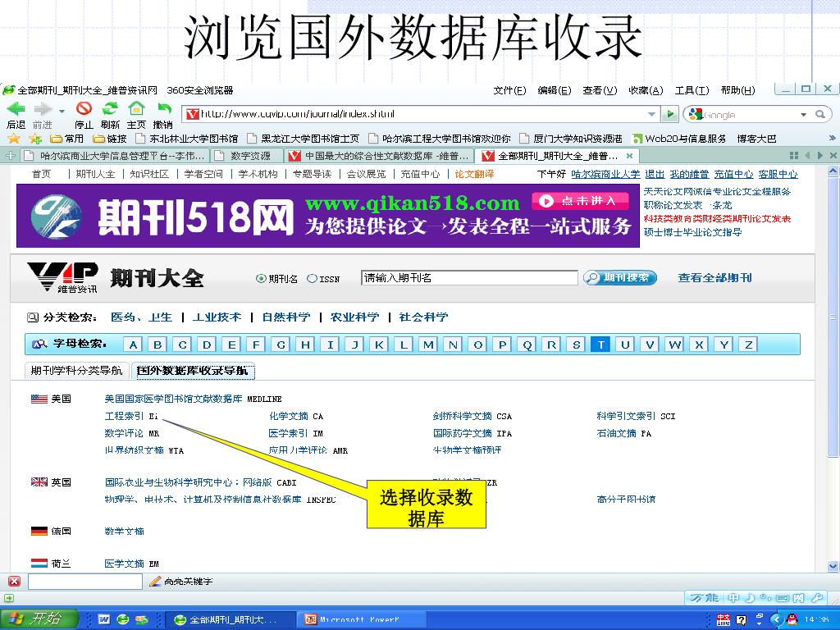Select the 期刊名 radio button

(x=261, y=279)
